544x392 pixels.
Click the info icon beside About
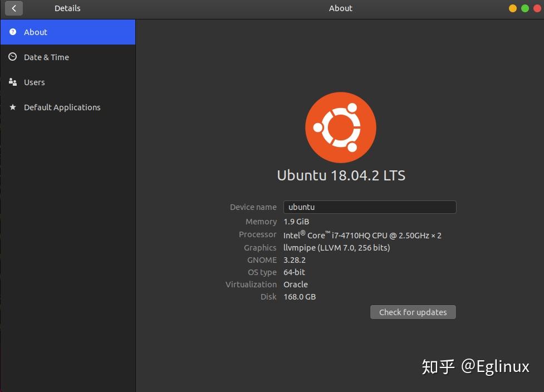[x=13, y=32]
